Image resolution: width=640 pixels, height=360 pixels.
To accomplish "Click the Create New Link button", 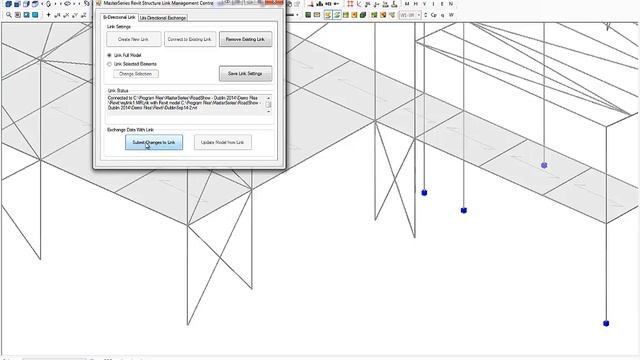I will (x=133, y=39).
